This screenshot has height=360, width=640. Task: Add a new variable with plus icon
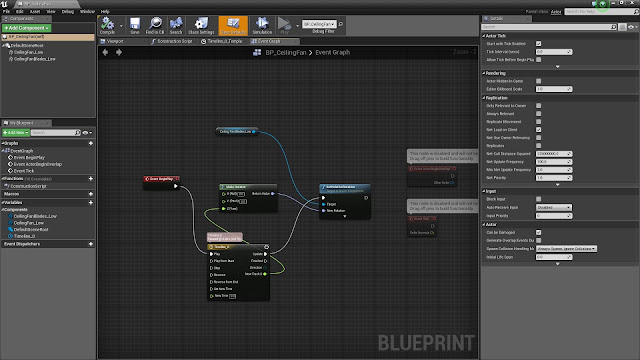(91, 202)
